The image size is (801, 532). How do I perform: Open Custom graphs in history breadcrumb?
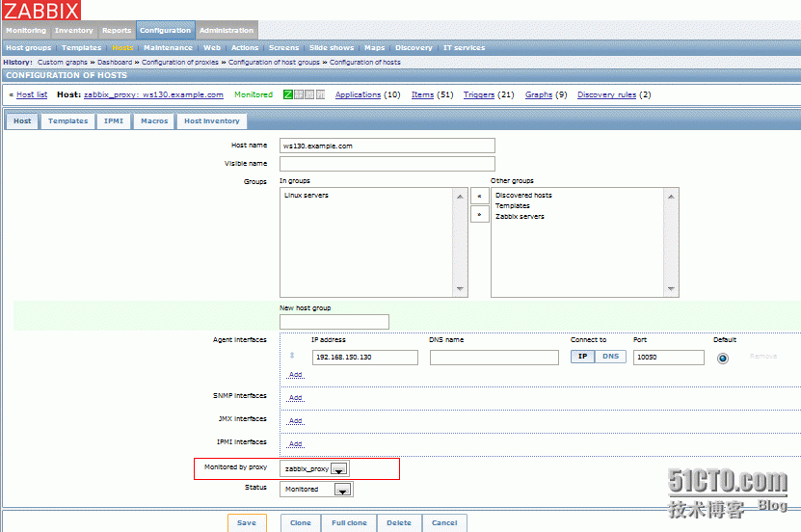click(63, 62)
